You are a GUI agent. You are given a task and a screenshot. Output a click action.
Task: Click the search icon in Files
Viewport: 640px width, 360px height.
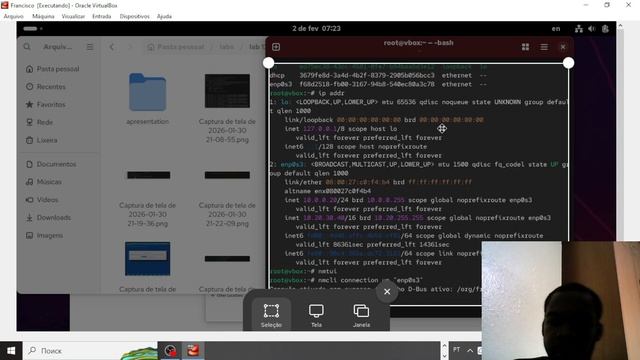click(x=27, y=47)
